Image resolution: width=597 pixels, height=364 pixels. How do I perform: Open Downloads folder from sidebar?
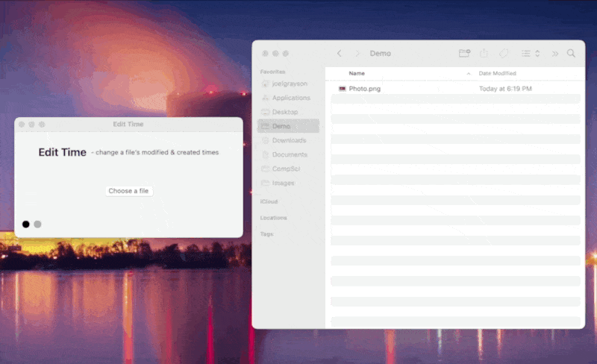pyautogui.click(x=289, y=140)
